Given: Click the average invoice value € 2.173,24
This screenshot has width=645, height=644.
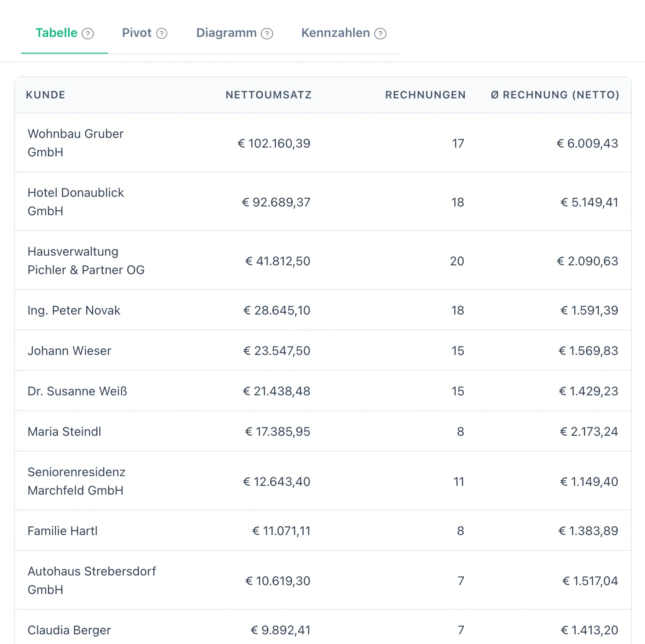Looking at the screenshot, I should [x=589, y=431].
